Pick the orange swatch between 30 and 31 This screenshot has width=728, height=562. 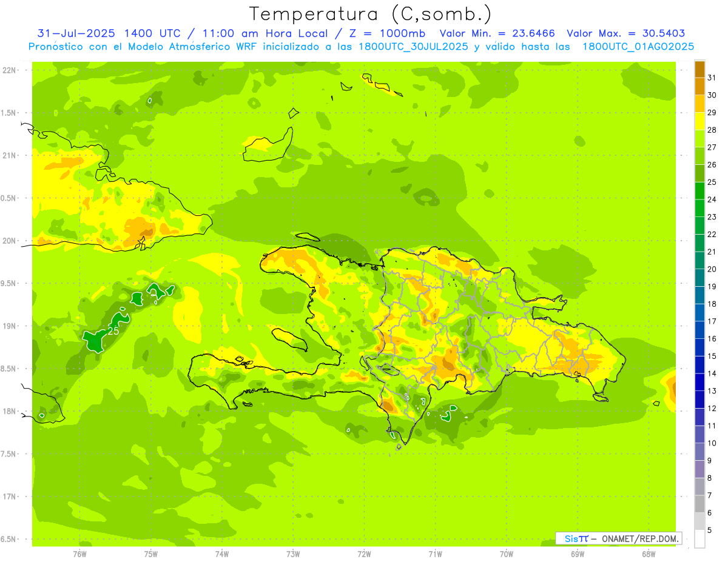pos(700,87)
